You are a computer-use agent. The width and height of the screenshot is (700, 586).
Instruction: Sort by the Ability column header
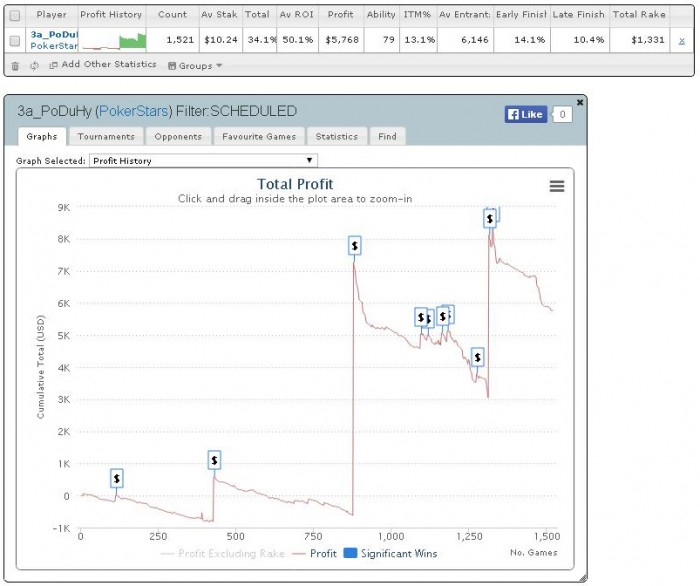tap(381, 15)
